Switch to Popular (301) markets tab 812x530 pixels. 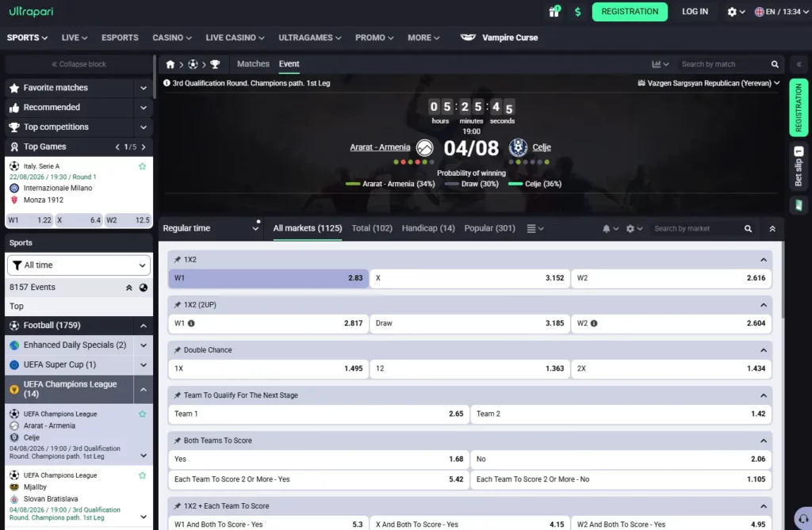(x=489, y=228)
